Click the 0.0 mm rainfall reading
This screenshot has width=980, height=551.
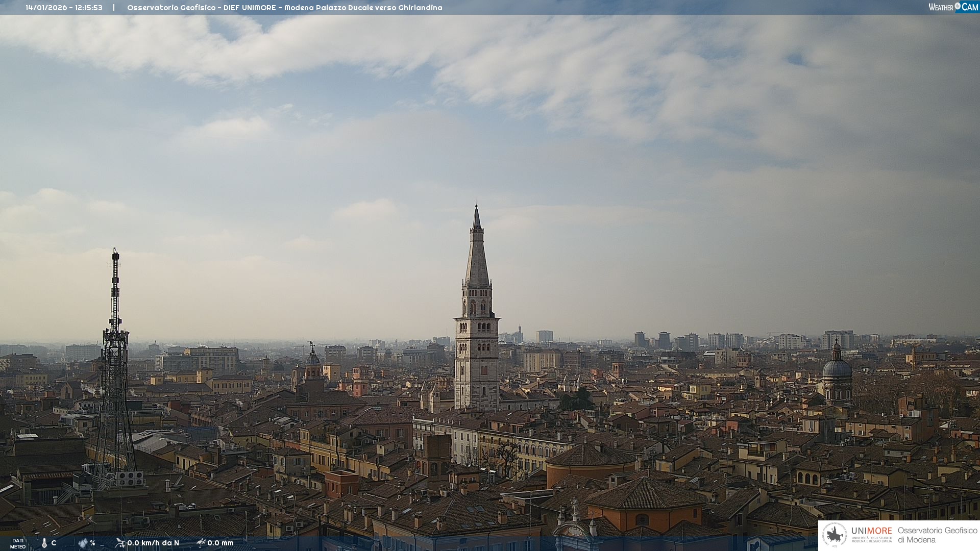click(220, 543)
